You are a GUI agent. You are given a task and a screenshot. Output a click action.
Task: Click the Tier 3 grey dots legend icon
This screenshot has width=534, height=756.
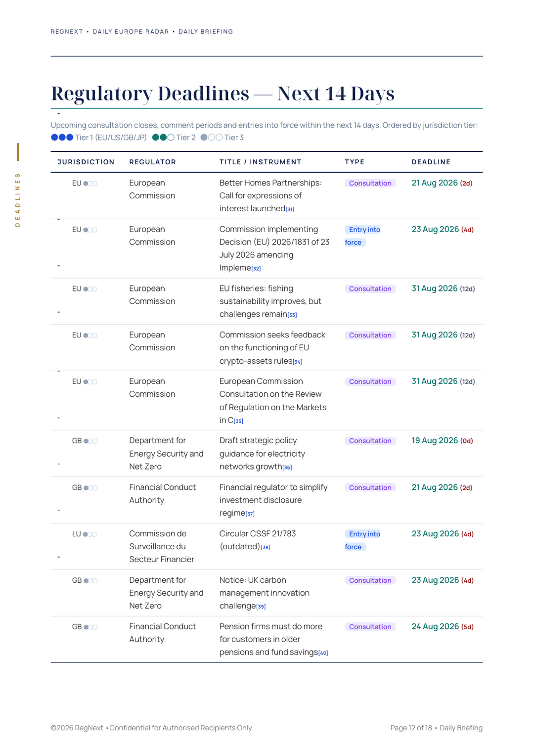pyautogui.click(x=212, y=138)
